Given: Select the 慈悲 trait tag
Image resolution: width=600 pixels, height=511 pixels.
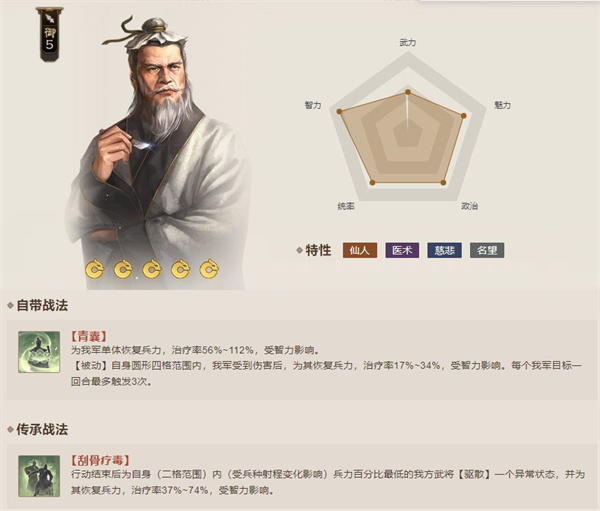Looking at the screenshot, I should pos(444,250).
